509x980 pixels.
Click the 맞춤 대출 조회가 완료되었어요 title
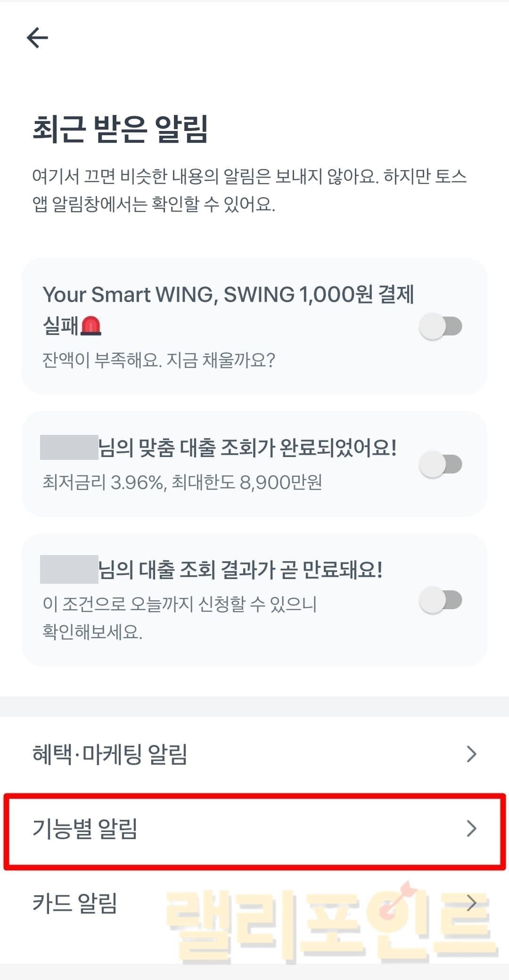pos(247,448)
